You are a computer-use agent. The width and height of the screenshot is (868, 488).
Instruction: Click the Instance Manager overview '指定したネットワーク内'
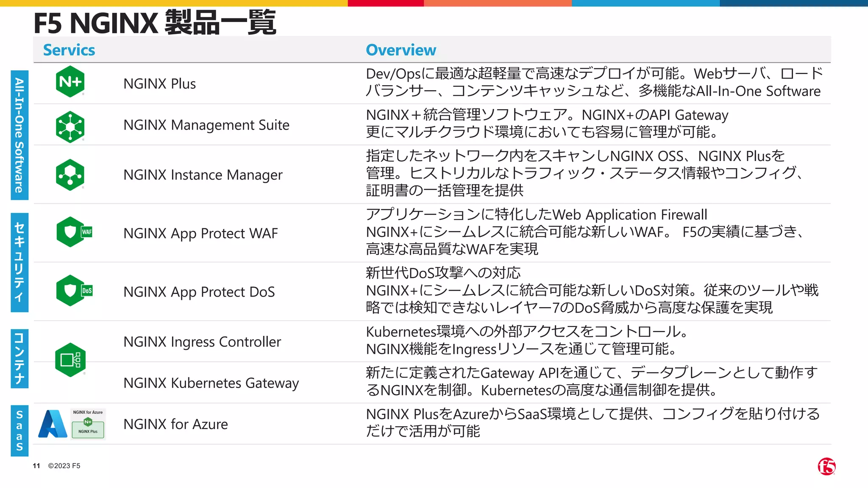tap(585, 173)
